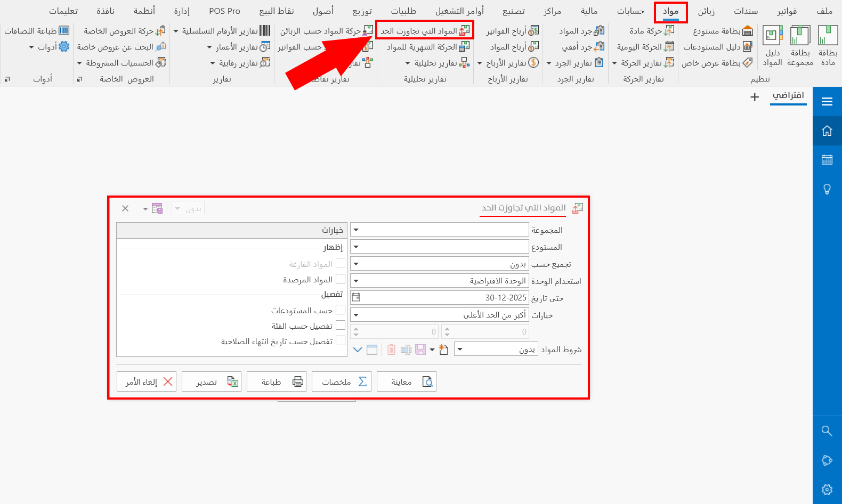842x504 pixels.
Task: Switch to the فواتير ribbon tab
Action: pos(787,11)
